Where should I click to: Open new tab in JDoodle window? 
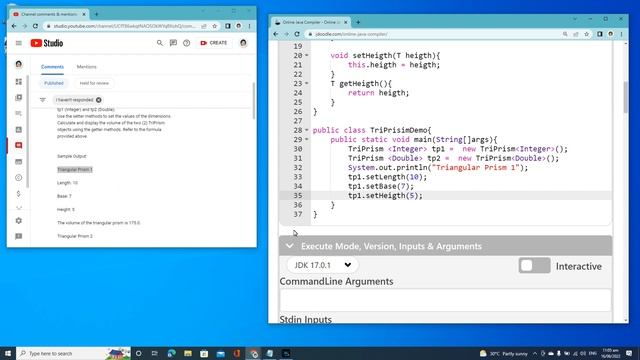tap(358, 22)
